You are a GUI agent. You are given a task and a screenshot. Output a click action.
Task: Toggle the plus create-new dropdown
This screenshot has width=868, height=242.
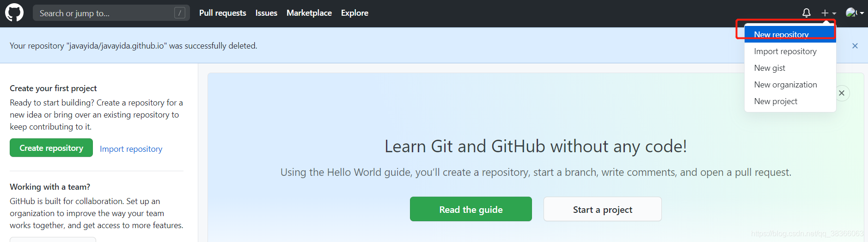(x=829, y=13)
